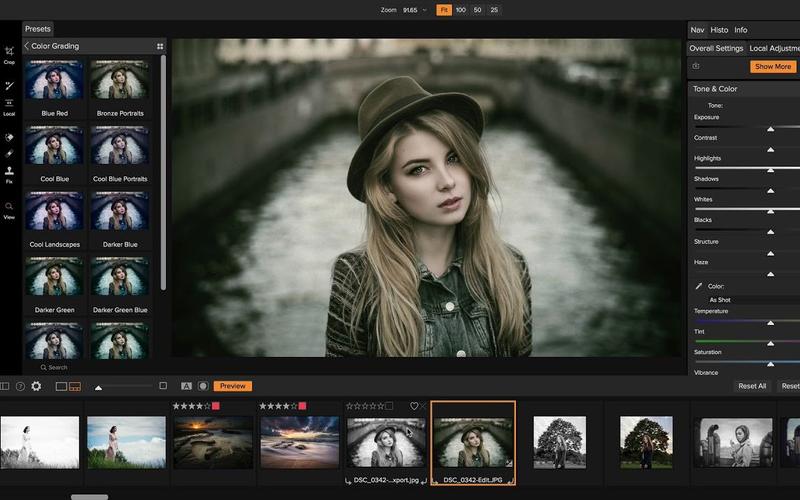Click the reject X icon on DSC_0342 export
The width and height of the screenshot is (800, 500).
coord(422,406)
